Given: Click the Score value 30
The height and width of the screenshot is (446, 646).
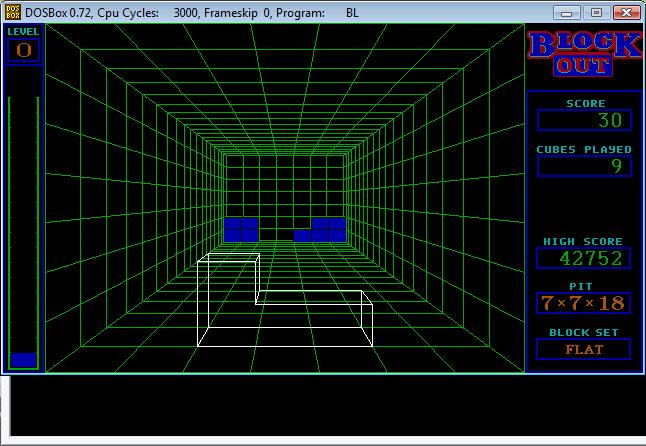Looking at the screenshot, I should 584,120.
